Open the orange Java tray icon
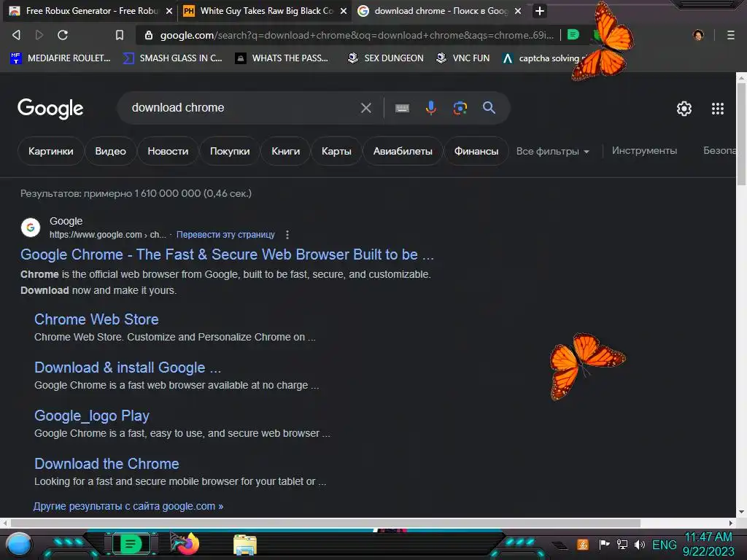The height and width of the screenshot is (560, 747). point(582,544)
